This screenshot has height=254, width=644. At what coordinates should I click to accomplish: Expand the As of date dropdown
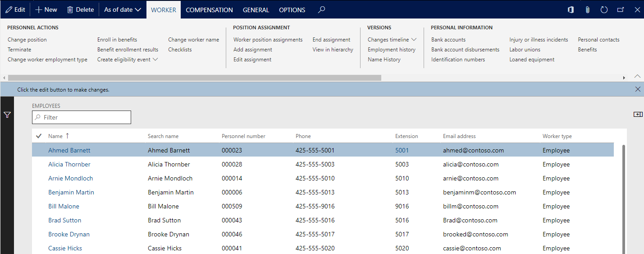123,9
